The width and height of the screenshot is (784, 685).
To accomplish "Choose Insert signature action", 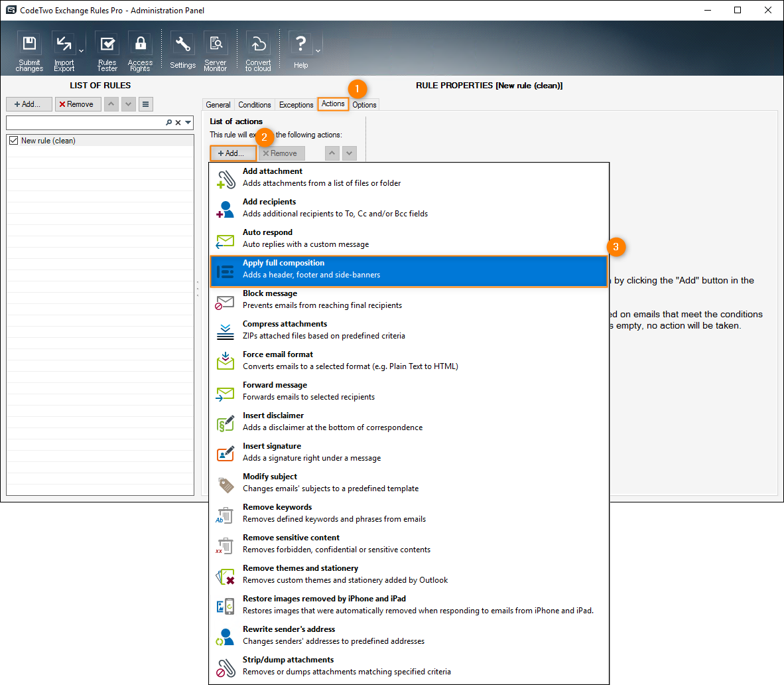I will point(409,452).
